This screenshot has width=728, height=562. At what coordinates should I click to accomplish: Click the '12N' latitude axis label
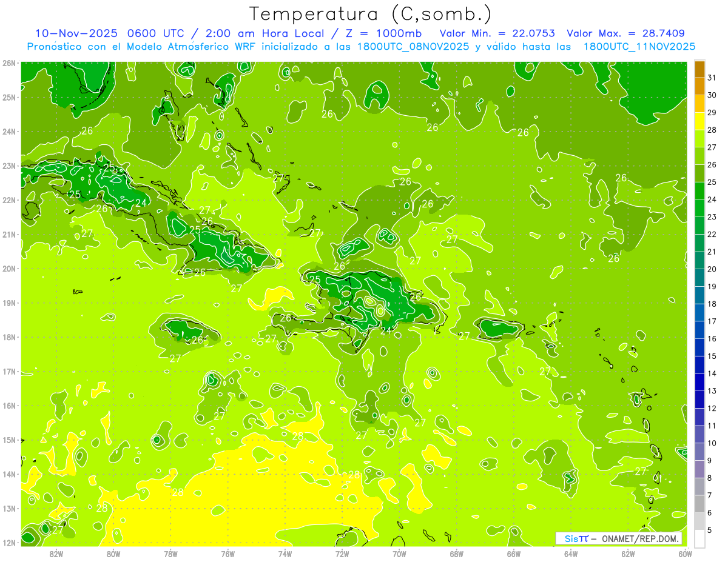tap(9, 543)
